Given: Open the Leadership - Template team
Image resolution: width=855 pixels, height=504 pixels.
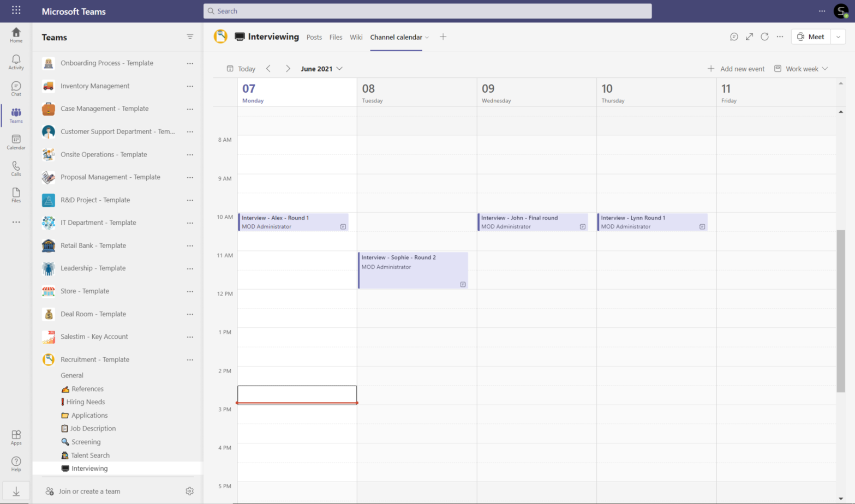Looking at the screenshot, I should click(x=93, y=268).
